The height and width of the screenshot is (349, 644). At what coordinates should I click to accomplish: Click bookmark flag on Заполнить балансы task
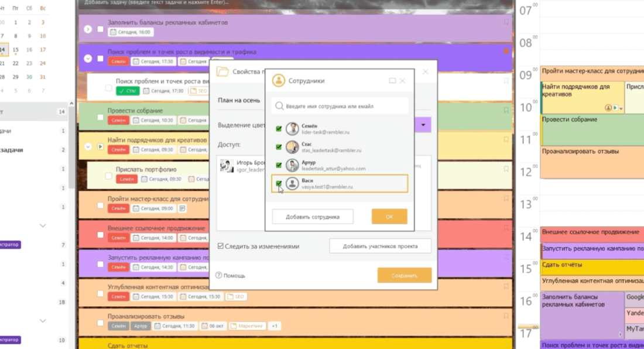click(506, 22)
